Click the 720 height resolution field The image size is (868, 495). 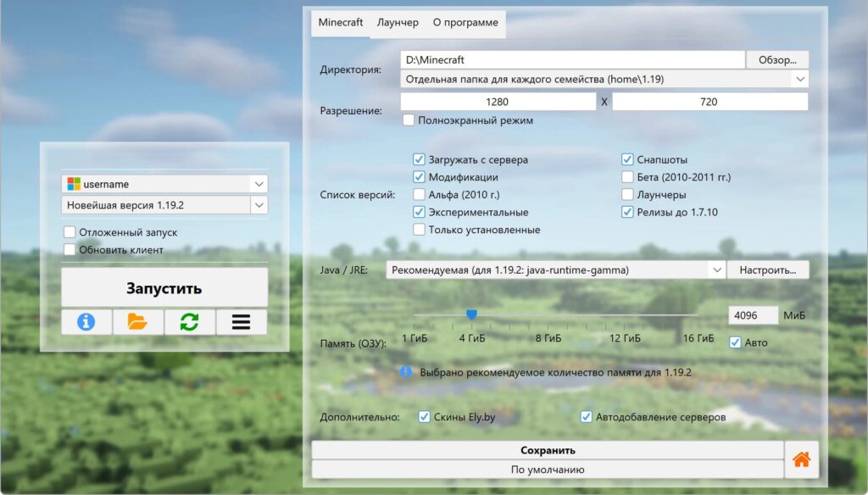(x=709, y=102)
